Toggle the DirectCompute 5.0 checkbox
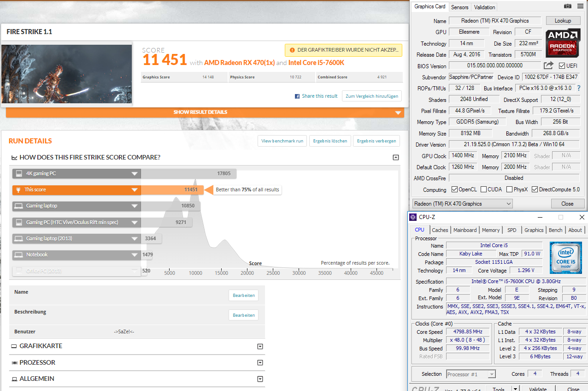 535,190
